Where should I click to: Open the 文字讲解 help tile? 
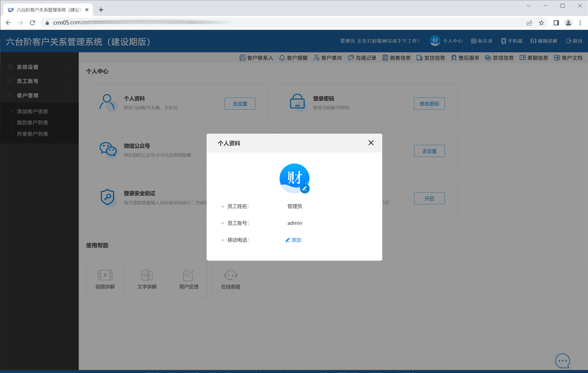point(147,279)
